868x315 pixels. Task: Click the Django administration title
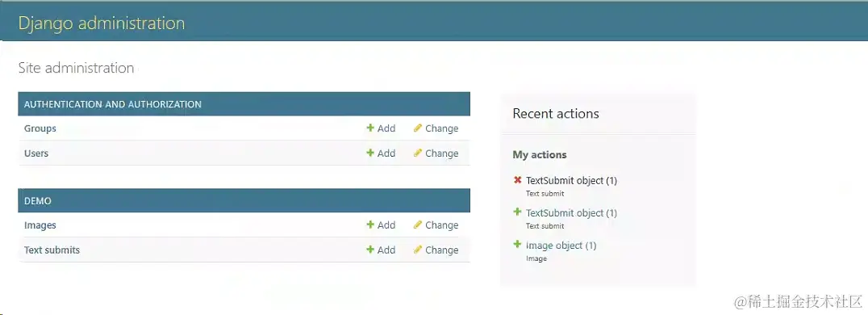(x=102, y=23)
